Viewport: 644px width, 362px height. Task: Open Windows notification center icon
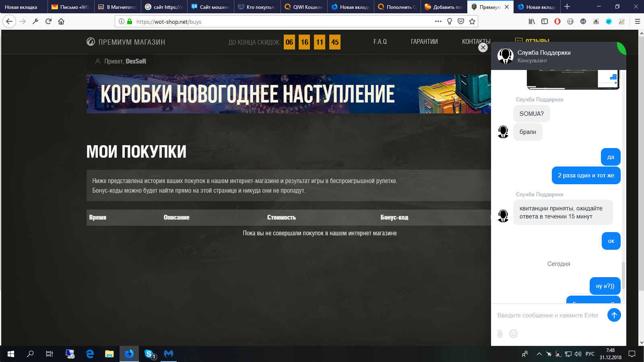632,354
